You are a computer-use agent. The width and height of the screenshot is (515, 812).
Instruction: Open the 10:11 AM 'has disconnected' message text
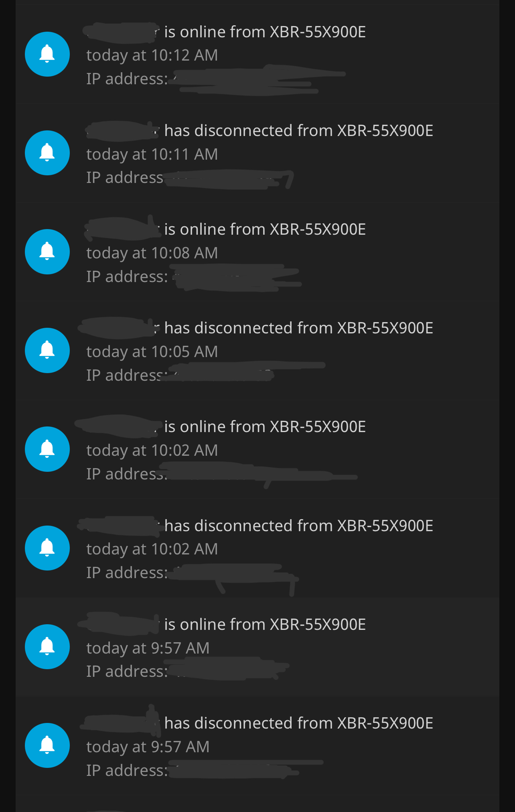point(298,131)
